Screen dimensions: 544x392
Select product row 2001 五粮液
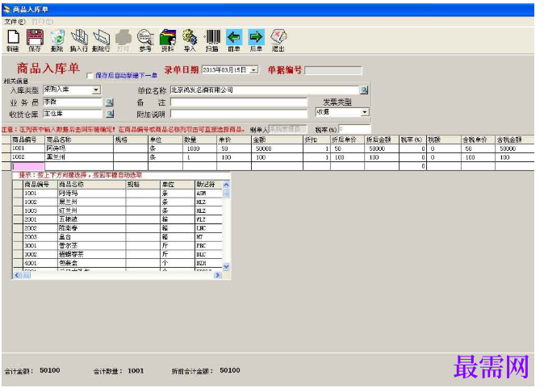coord(118,219)
